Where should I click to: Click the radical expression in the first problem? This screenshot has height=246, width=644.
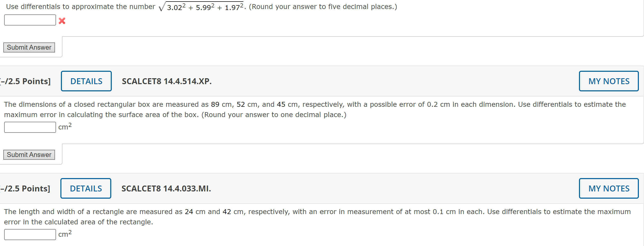pos(202,6)
